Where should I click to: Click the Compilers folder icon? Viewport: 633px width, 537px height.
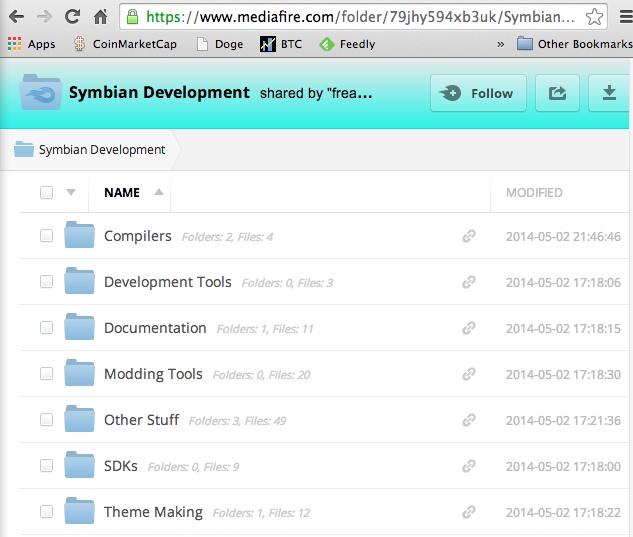79,235
